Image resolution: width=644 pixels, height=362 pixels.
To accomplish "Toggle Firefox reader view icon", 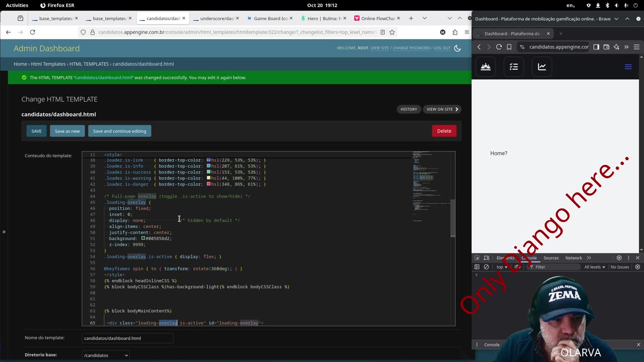I will pos(383,32).
